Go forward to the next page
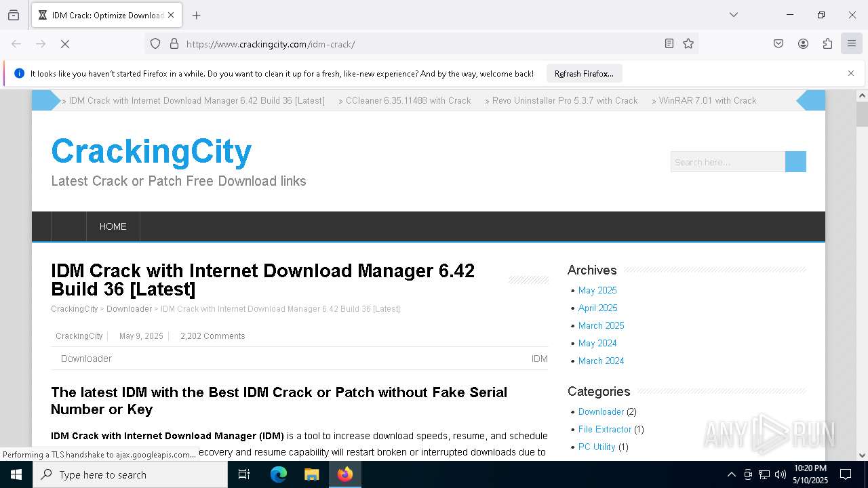The height and width of the screenshot is (488, 868). (x=41, y=44)
